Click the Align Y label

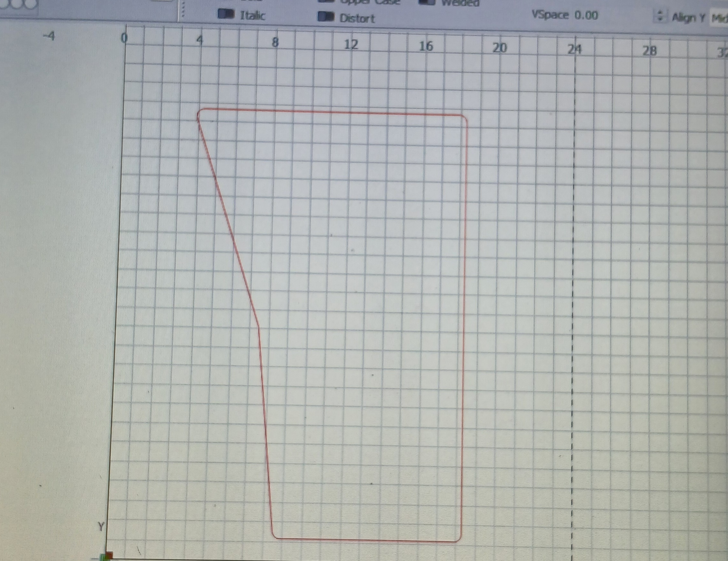tap(688, 17)
